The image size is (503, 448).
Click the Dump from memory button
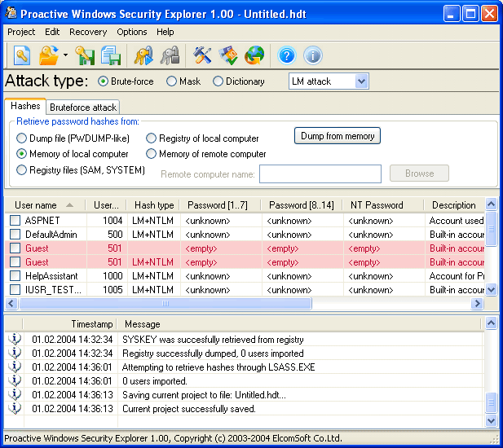click(338, 136)
